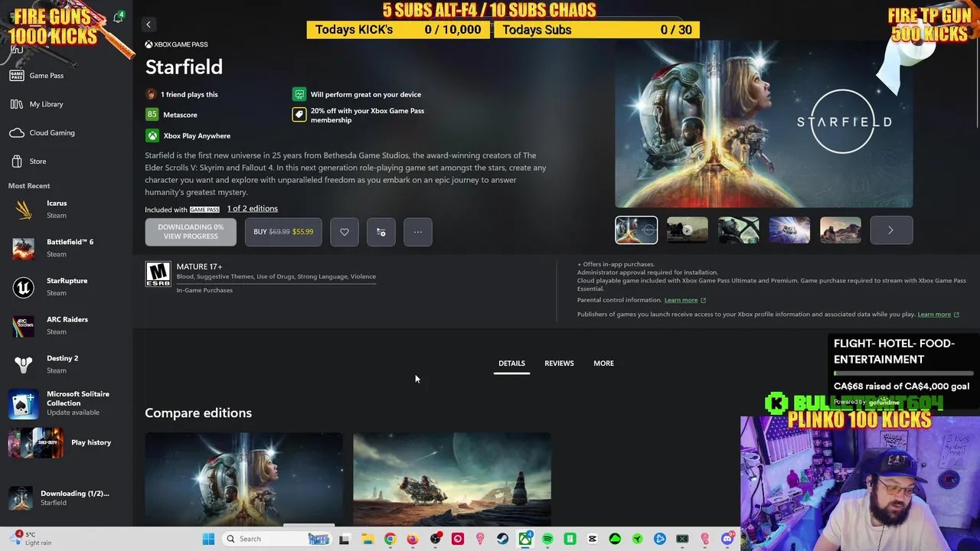Select the third gallery thumbnail
This screenshot has height=551, width=980.
[738, 230]
